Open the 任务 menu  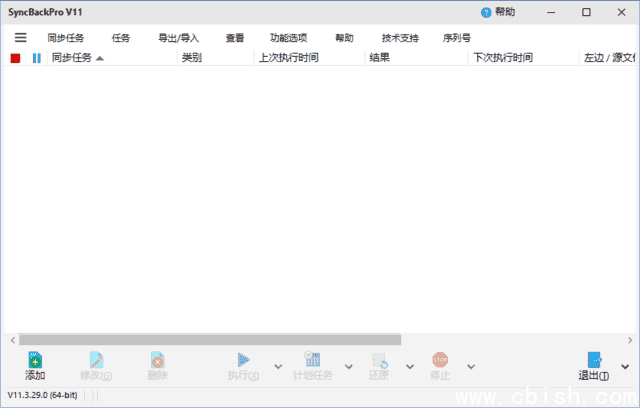(121, 38)
